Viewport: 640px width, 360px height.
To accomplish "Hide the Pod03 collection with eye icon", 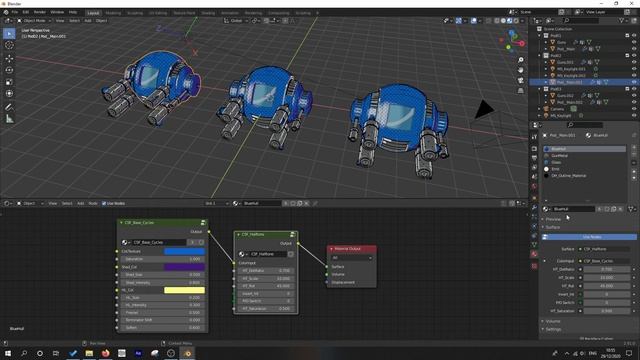I will tap(634, 89).
